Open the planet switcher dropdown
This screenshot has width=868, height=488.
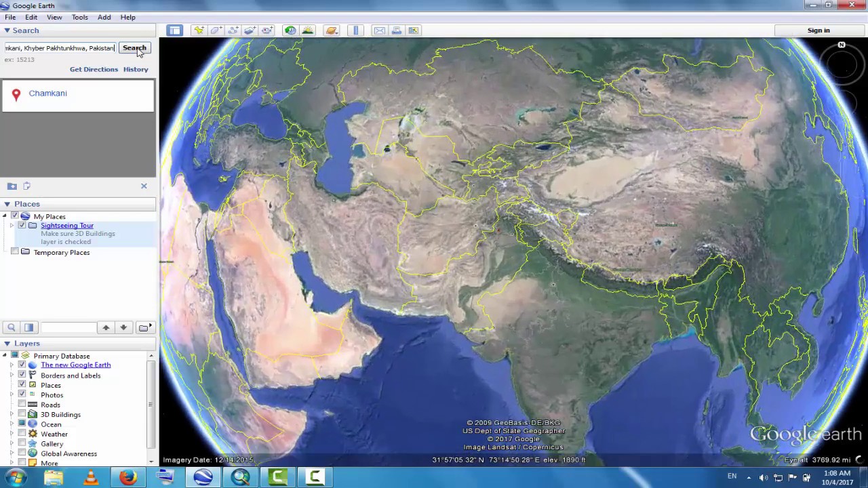point(332,30)
